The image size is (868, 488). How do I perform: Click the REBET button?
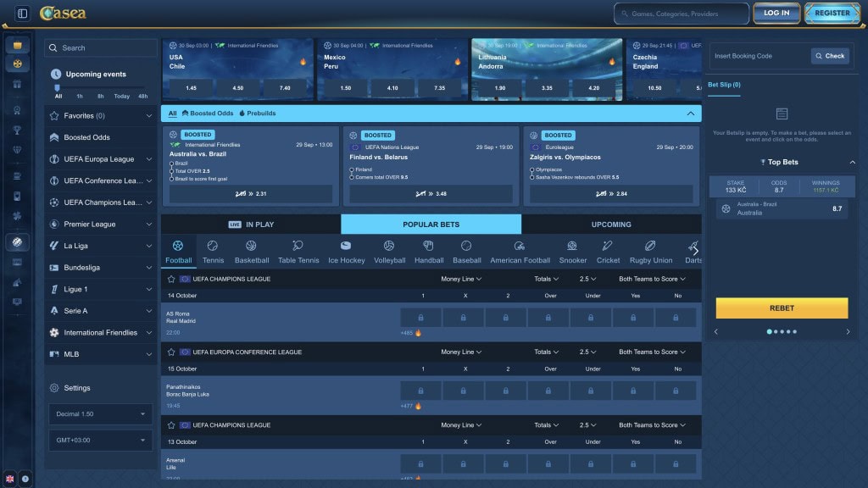coord(782,308)
